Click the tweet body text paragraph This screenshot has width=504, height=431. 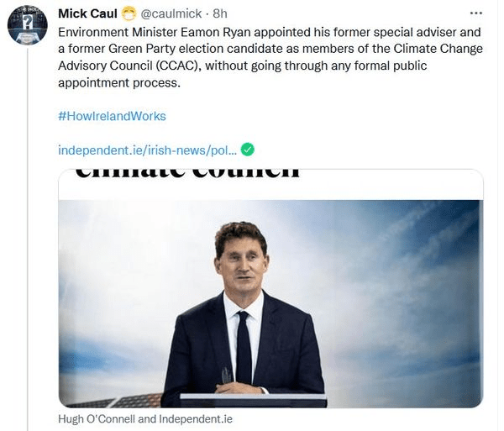coord(270,57)
